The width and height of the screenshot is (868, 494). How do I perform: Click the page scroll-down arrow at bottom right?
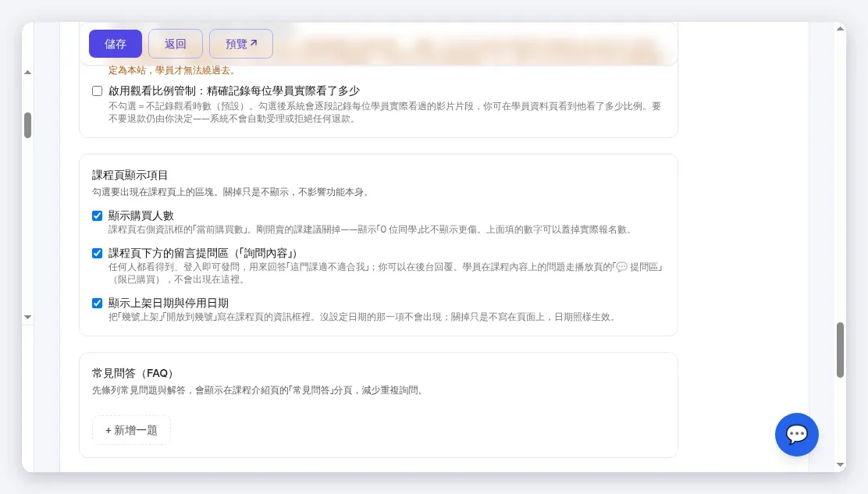(x=841, y=464)
